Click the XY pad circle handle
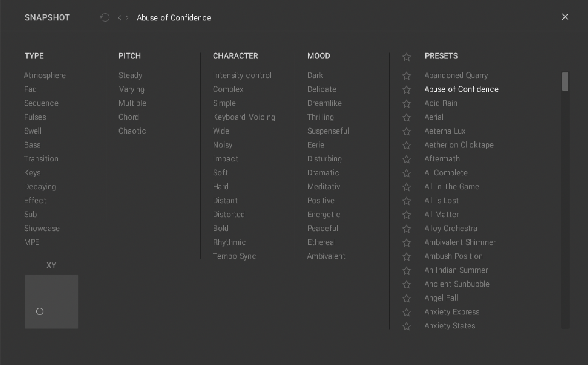This screenshot has width=588, height=365. [40, 311]
